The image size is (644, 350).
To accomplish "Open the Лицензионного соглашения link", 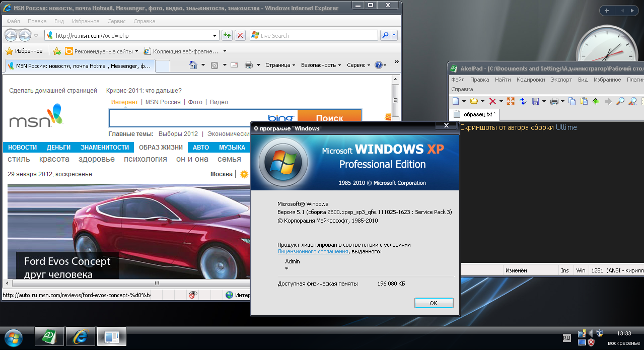I will pos(313,251).
